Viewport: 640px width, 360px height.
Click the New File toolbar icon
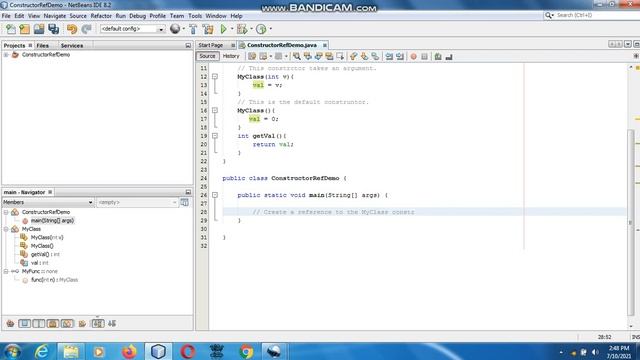11,29
